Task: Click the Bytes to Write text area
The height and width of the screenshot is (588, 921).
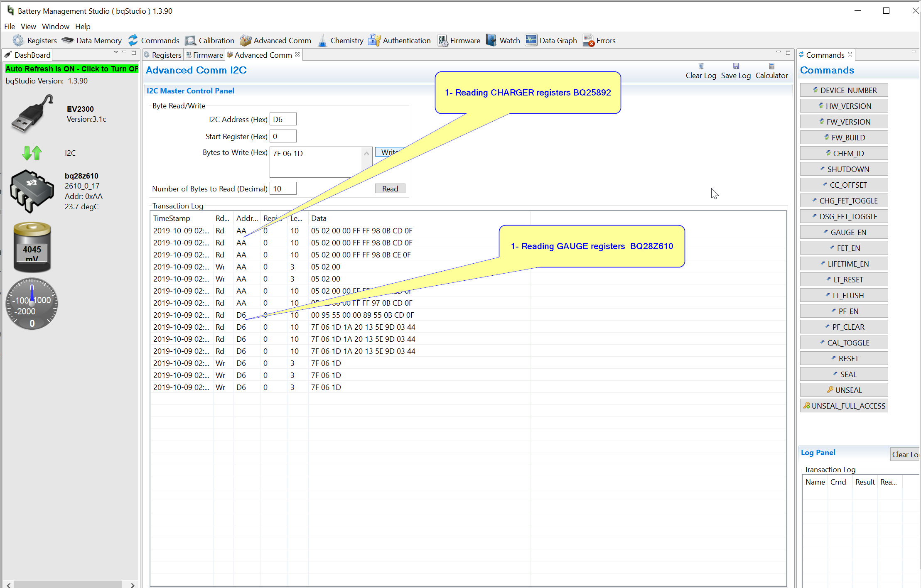Action: pos(316,162)
